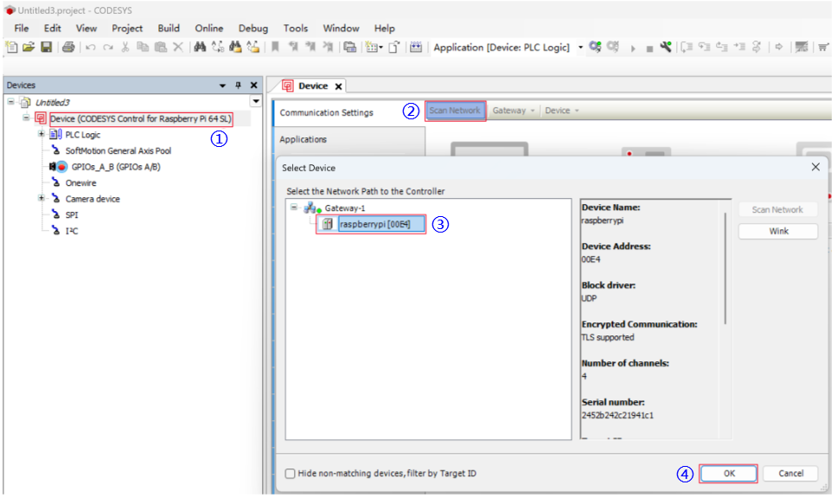The width and height of the screenshot is (837, 504).
Task: Click the Open project folder icon
Action: pyautogui.click(x=29, y=48)
